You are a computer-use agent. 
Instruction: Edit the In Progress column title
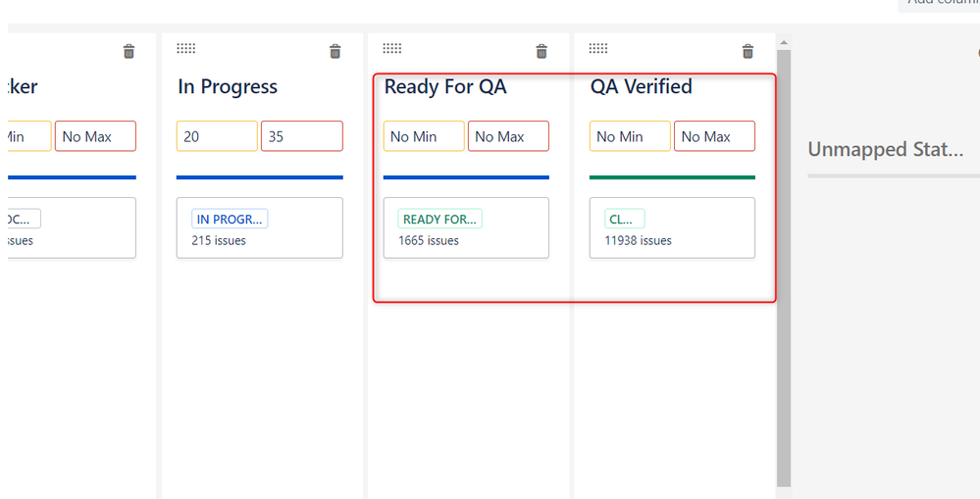click(228, 87)
